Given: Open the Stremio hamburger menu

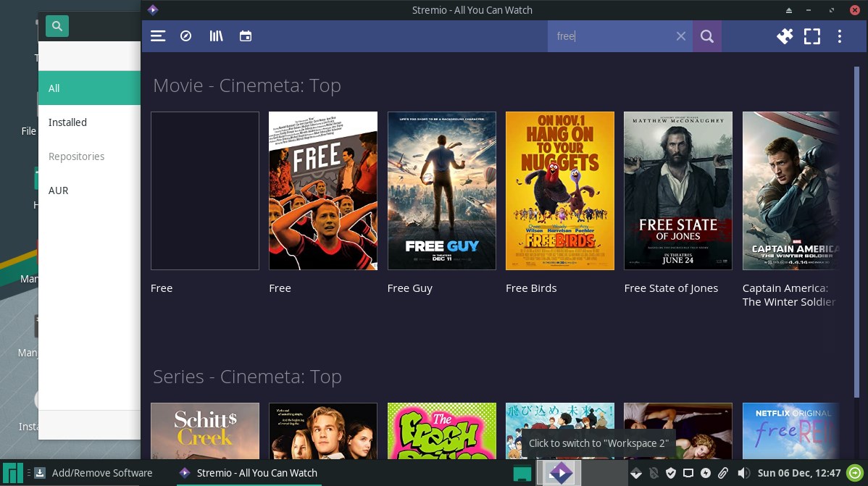Looking at the screenshot, I should pos(158,36).
